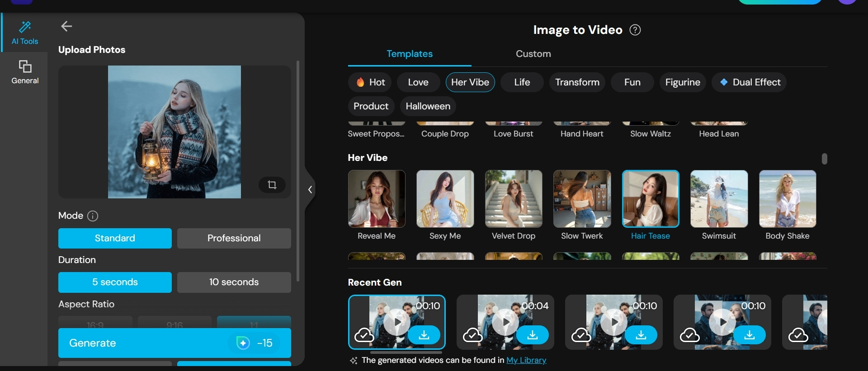Go back using the left arrow icon
The image size is (868, 371).
[66, 26]
